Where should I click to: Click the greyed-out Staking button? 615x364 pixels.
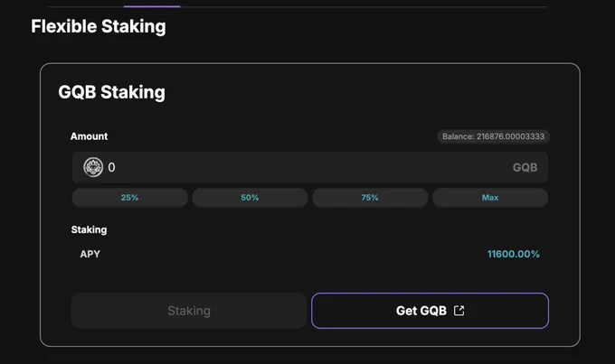point(189,311)
